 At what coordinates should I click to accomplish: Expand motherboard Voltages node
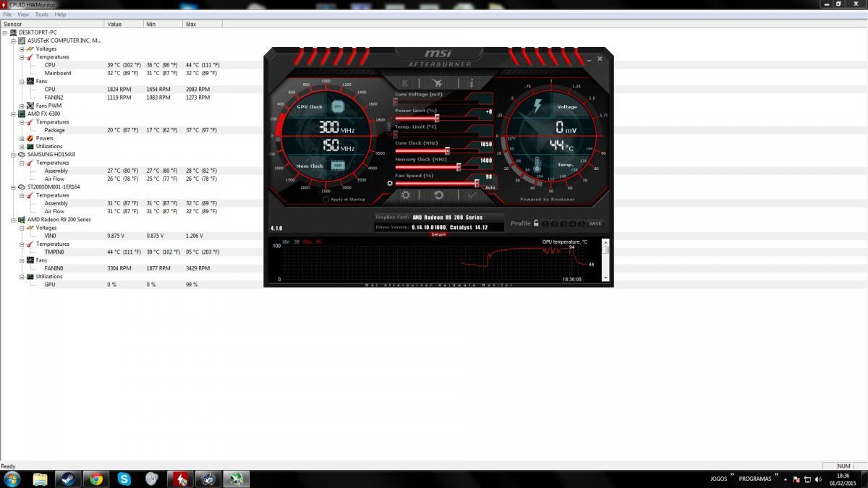[x=22, y=49]
